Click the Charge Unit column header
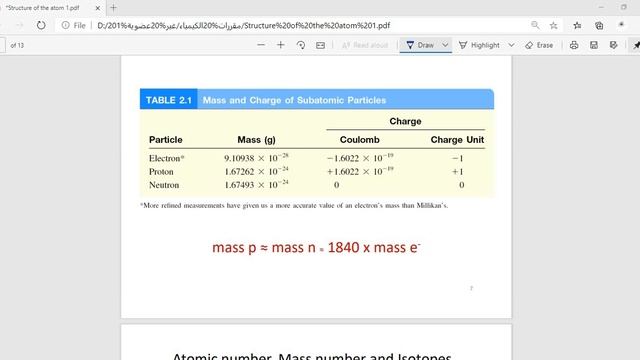Screen dimensions: 640x360 [x=457, y=140]
